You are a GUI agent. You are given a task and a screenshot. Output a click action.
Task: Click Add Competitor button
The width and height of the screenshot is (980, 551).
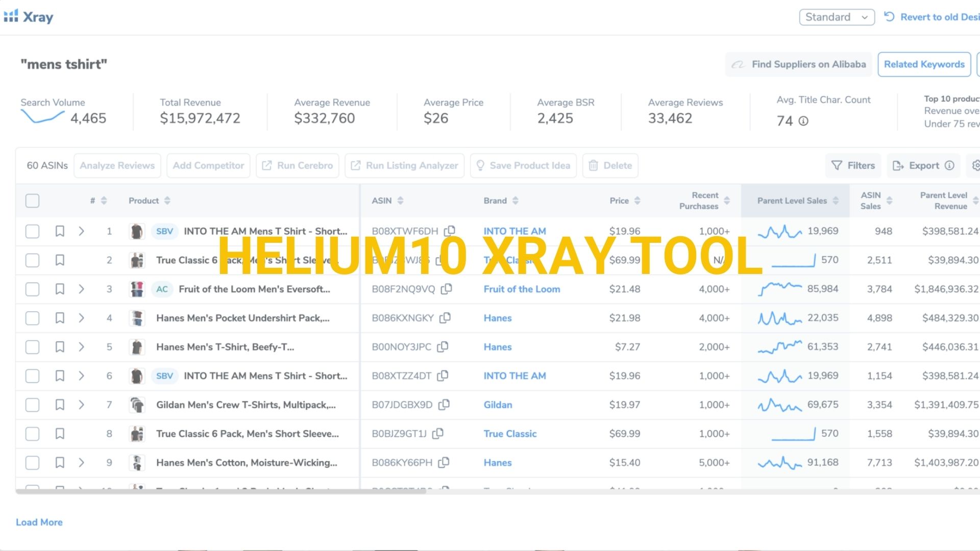pyautogui.click(x=208, y=165)
